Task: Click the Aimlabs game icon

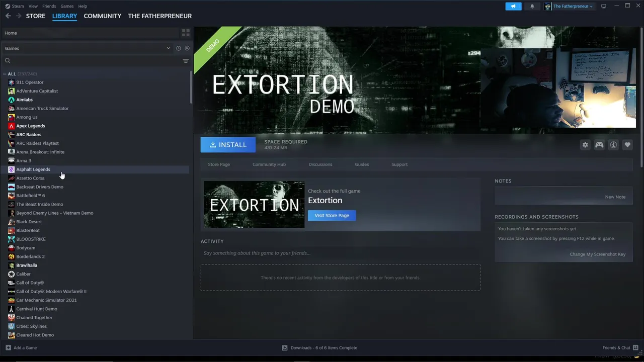Action: 11,100
